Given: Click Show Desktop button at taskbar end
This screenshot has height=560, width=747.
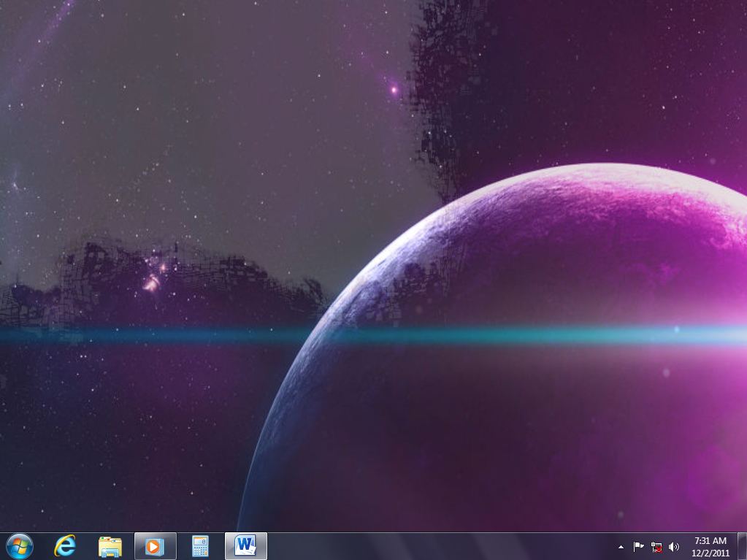Looking at the screenshot, I should coord(742,546).
